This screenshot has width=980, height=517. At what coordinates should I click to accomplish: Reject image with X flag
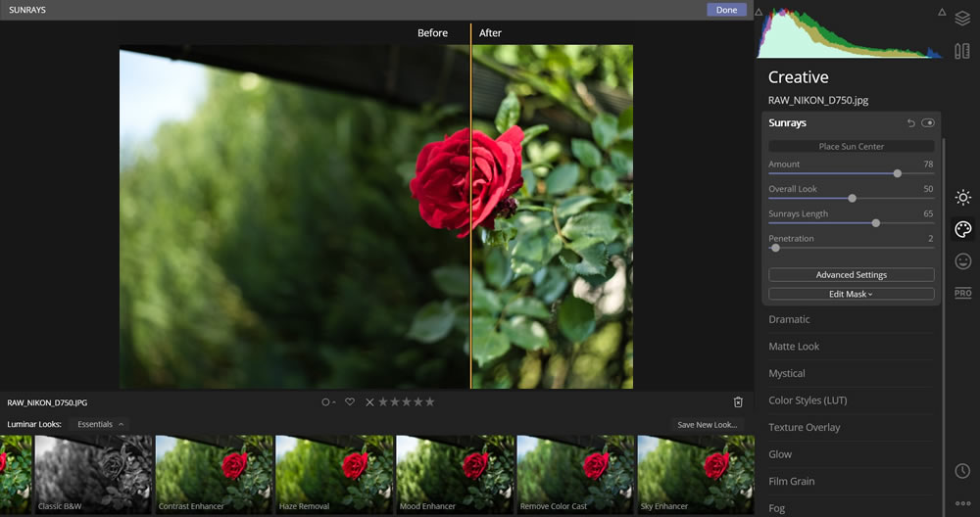point(369,402)
